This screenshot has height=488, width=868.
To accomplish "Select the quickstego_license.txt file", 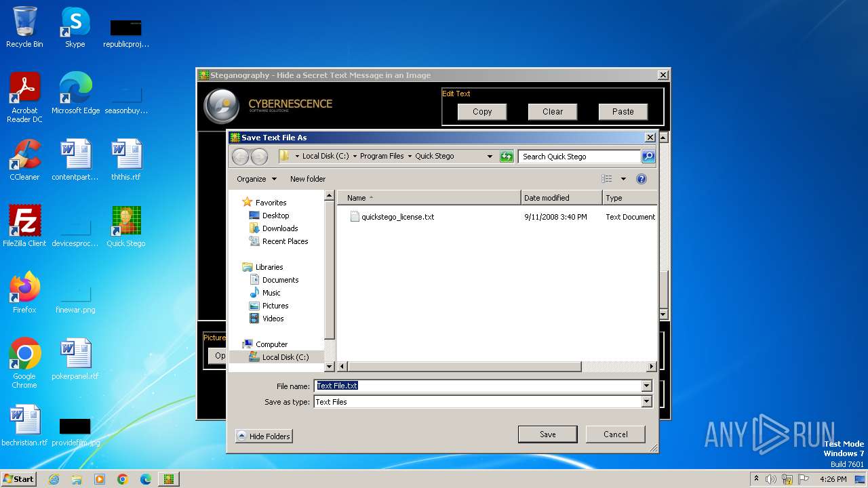I will pos(397,217).
